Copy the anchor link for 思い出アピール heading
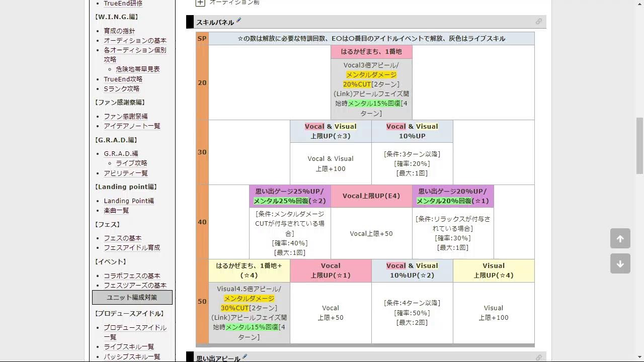Viewport: 644px width, 362px height. [x=539, y=357]
